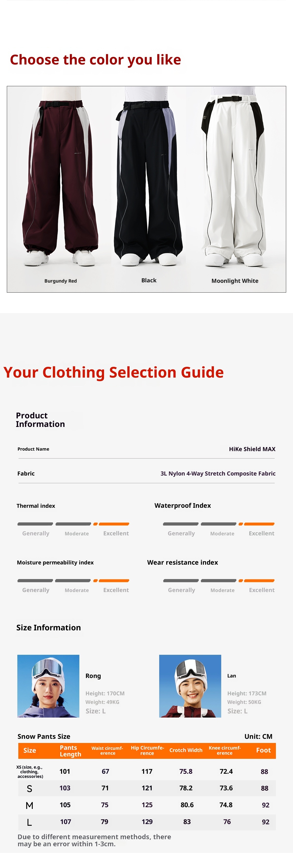Click the "Moonlight White" color name label
This screenshot has width=293, height=868.
(x=235, y=281)
